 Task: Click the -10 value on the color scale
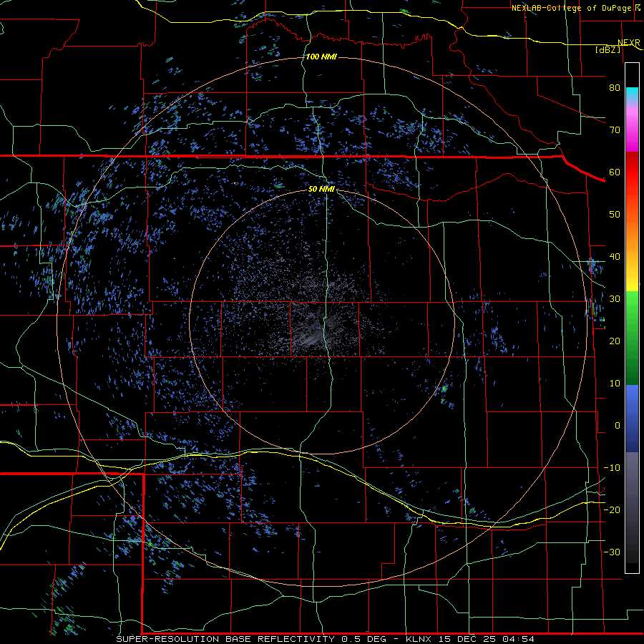pos(612,468)
